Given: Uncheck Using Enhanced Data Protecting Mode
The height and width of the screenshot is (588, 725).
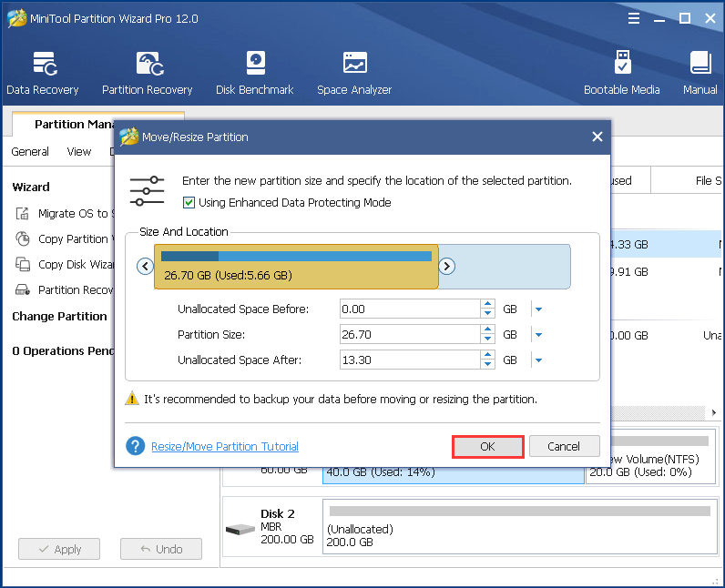Looking at the screenshot, I should pyautogui.click(x=189, y=203).
